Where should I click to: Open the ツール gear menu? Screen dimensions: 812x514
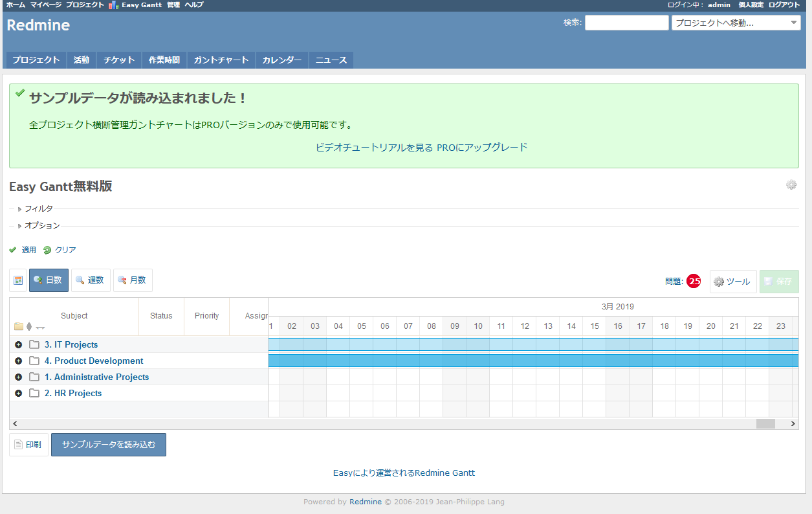click(732, 281)
